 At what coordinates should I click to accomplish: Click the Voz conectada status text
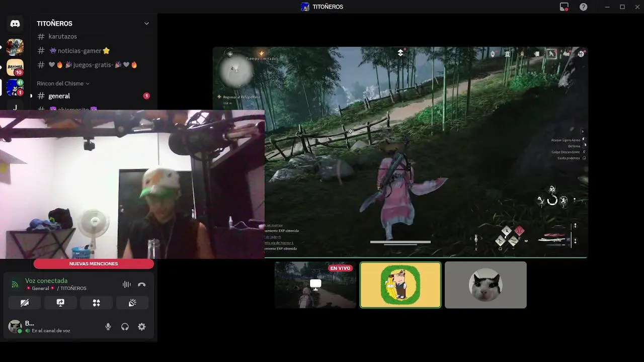tap(46, 281)
